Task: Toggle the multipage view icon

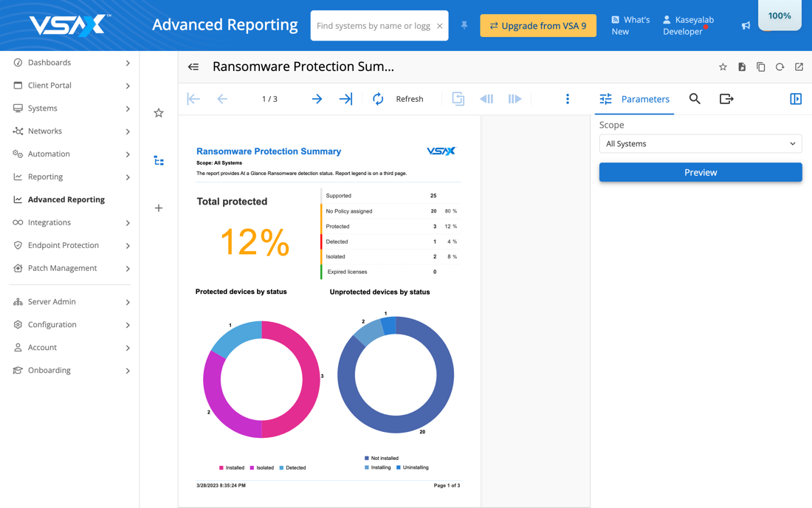Action: coord(458,99)
